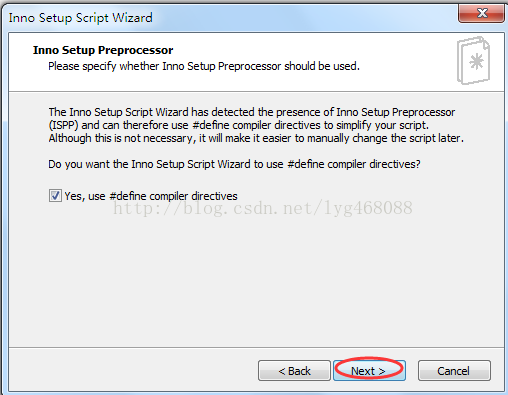The image size is (508, 395).
Task: Click the '(ISPP)' abbreviation in the description
Action: click(x=63, y=125)
